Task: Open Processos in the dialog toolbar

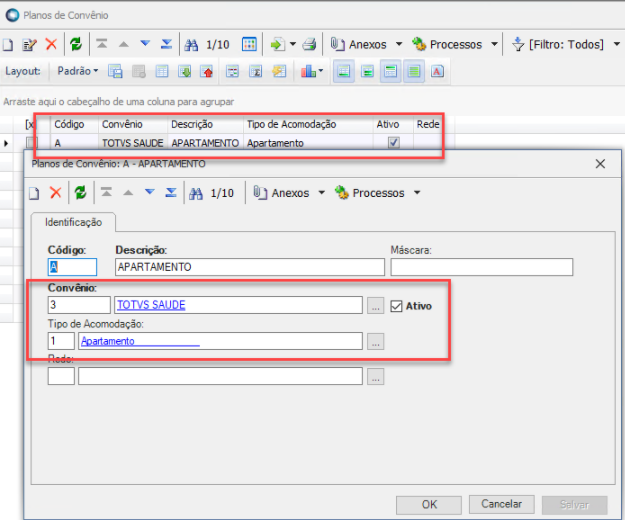Action: pyautogui.click(x=370, y=193)
